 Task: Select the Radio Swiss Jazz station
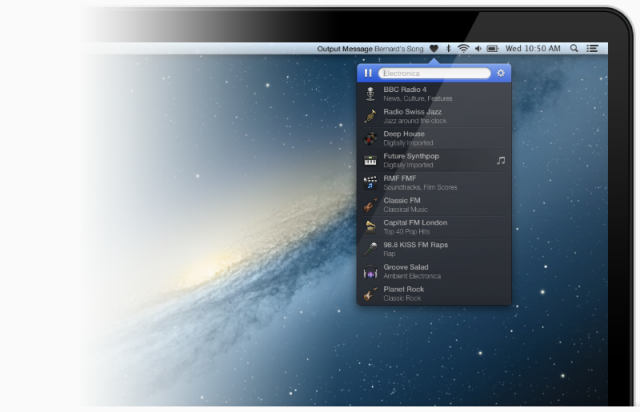tap(434, 116)
